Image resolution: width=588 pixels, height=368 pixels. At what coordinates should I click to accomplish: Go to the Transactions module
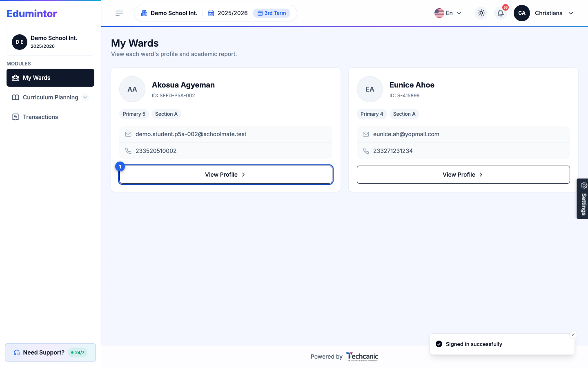[x=50, y=117]
